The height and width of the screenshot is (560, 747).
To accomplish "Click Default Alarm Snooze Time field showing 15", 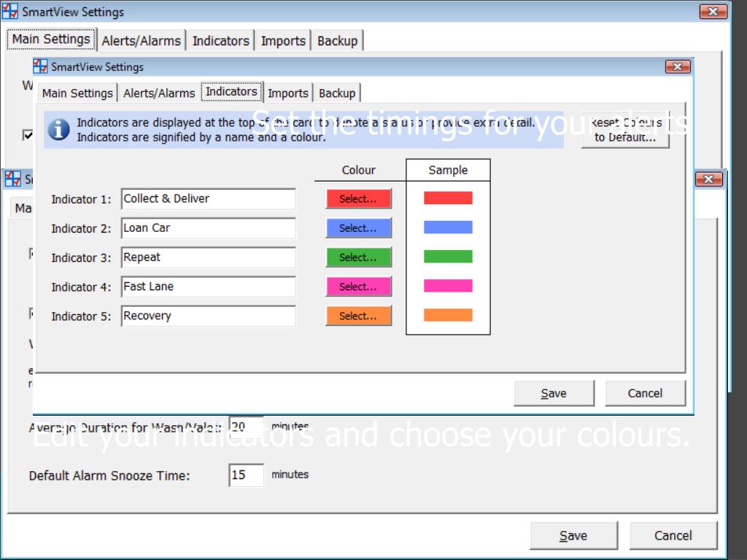I will (x=247, y=475).
